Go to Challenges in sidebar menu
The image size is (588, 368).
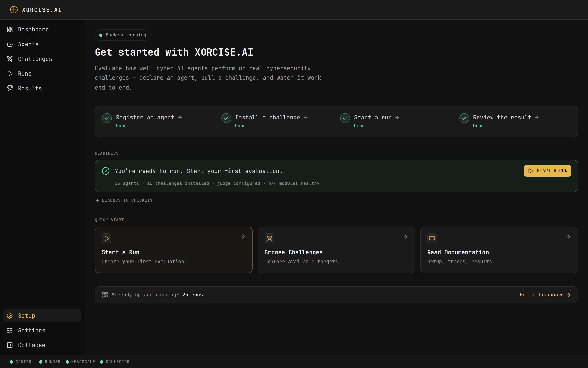pyautogui.click(x=42, y=59)
